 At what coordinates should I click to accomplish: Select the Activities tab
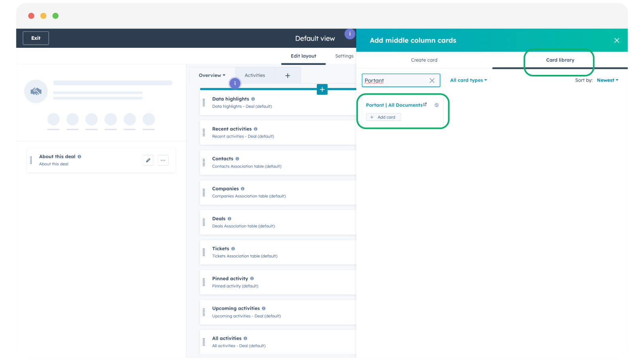[255, 76]
